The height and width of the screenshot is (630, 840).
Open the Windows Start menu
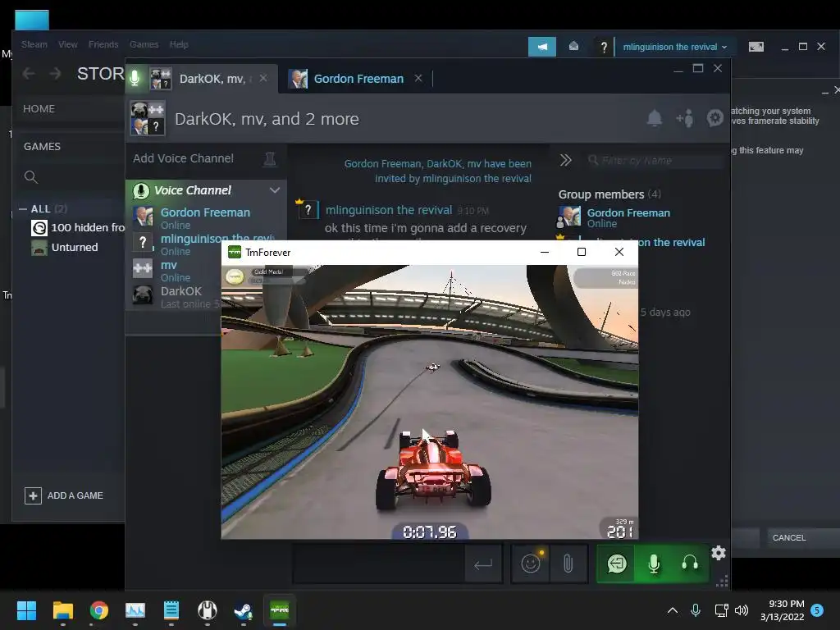coord(26,610)
